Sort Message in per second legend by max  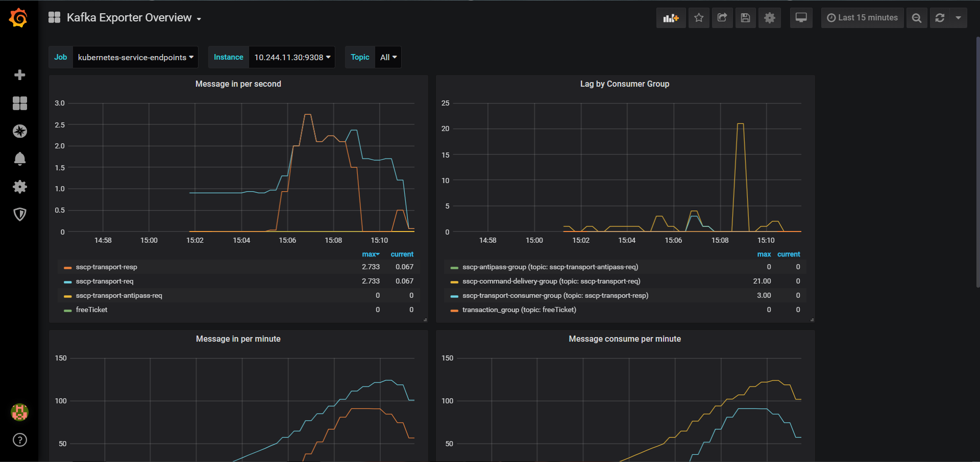[x=371, y=254]
